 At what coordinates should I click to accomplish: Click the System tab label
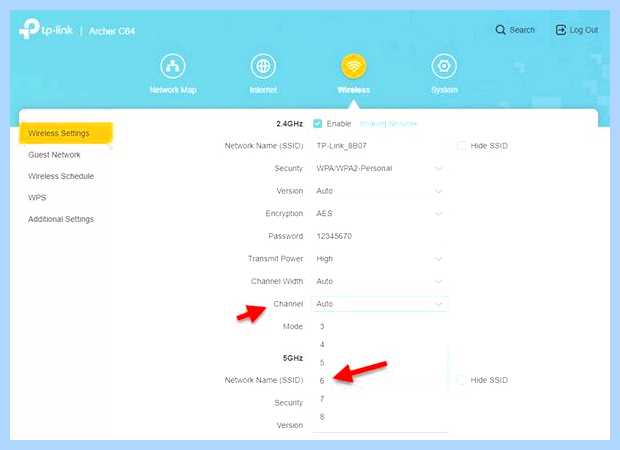tap(444, 90)
